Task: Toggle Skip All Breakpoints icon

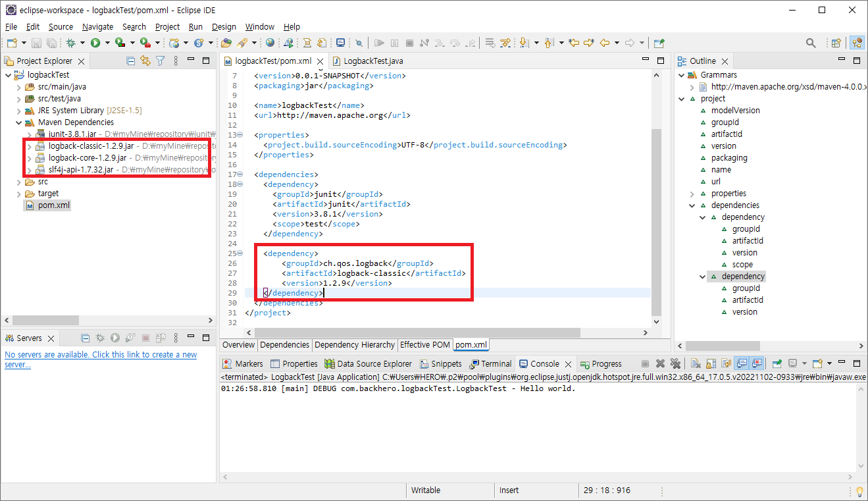Action: (x=359, y=43)
